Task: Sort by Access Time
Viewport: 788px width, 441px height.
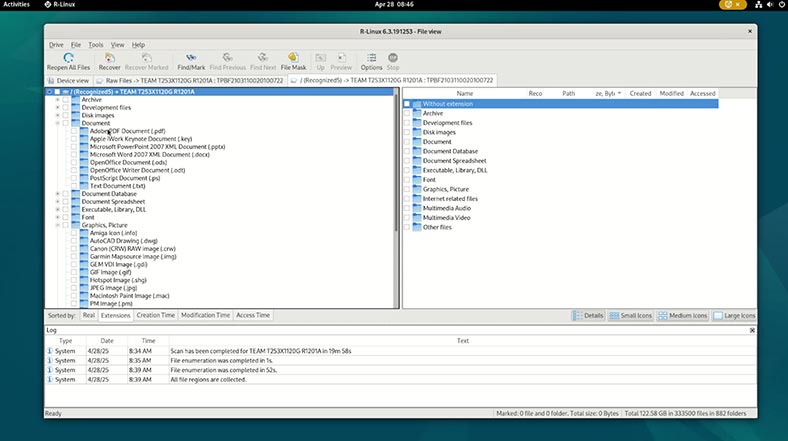Action: click(253, 315)
